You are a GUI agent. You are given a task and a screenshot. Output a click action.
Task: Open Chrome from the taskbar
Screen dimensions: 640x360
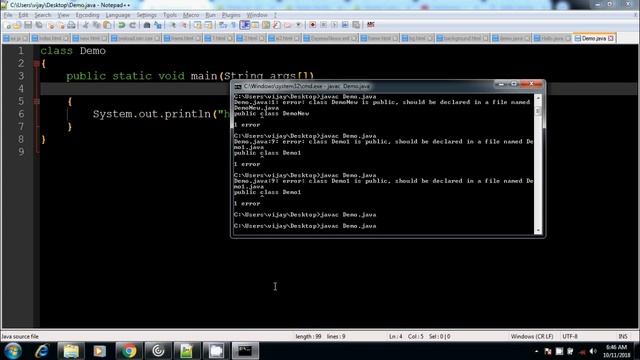pyautogui.click(x=129, y=351)
